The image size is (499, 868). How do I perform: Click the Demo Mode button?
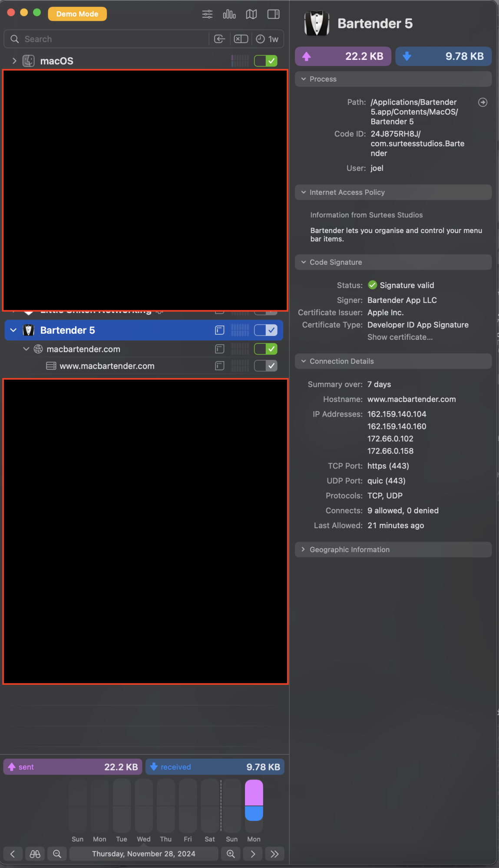(x=77, y=14)
